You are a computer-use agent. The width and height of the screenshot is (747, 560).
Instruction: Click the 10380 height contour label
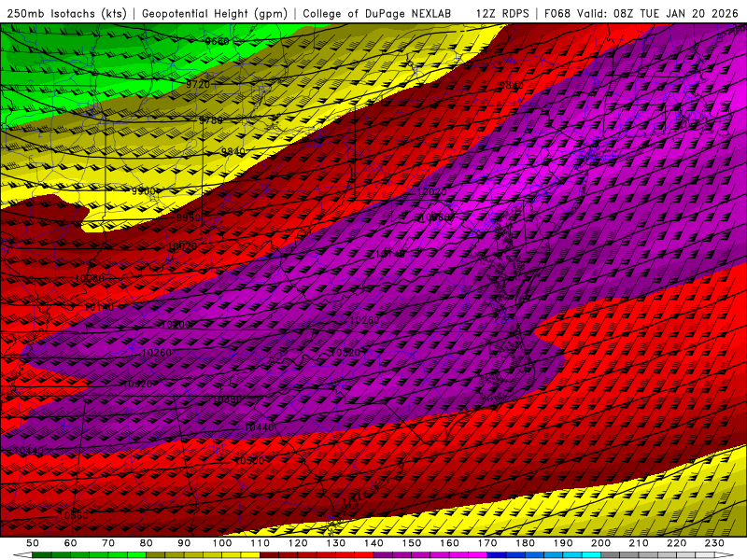click(x=227, y=400)
